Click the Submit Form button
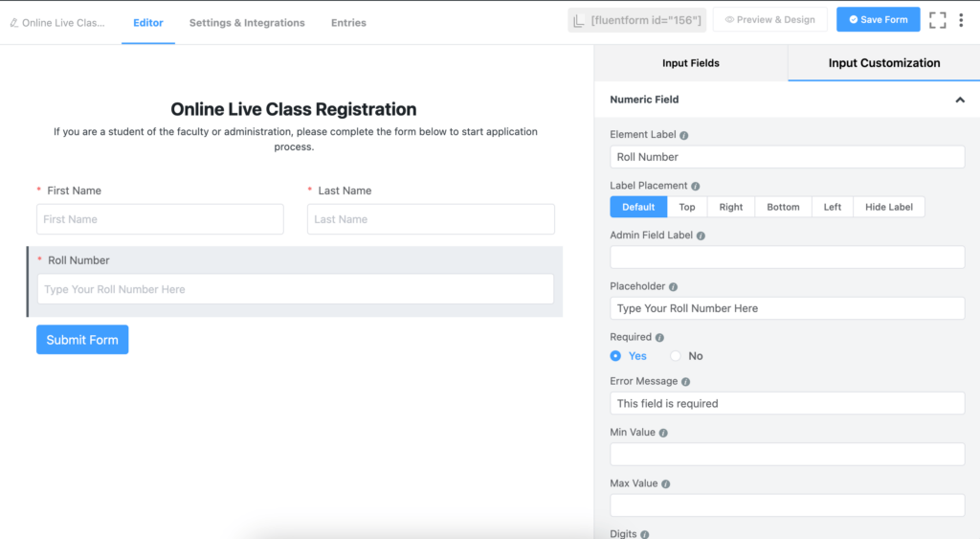980x539 pixels. click(x=82, y=340)
